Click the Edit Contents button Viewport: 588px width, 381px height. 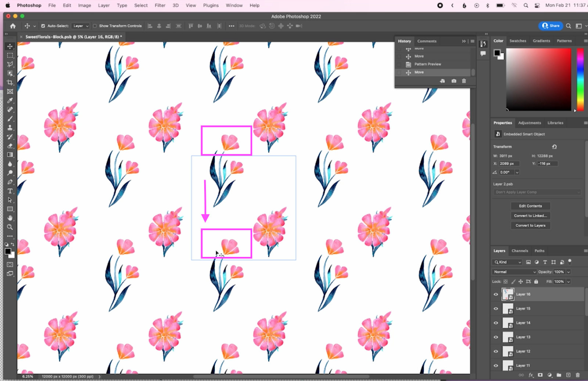pyautogui.click(x=530, y=206)
